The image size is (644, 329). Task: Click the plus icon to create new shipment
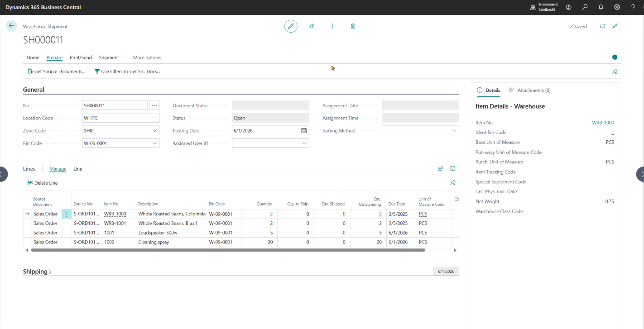pyautogui.click(x=332, y=26)
